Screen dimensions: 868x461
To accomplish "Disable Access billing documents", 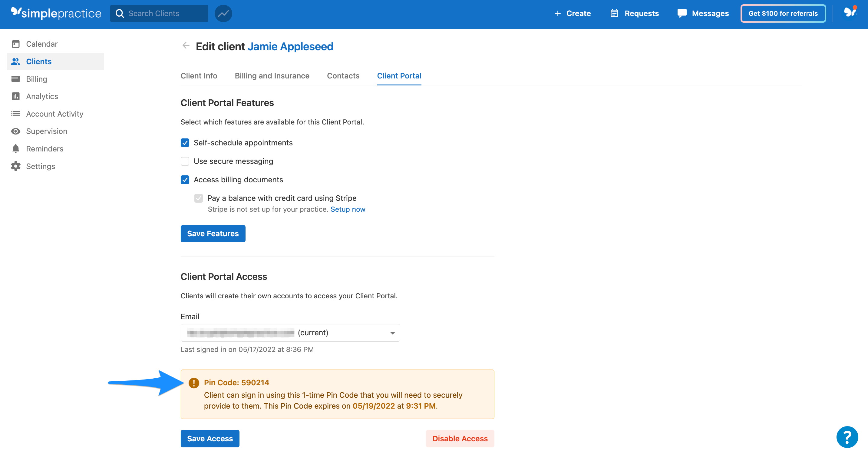I will tap(185, 180).
